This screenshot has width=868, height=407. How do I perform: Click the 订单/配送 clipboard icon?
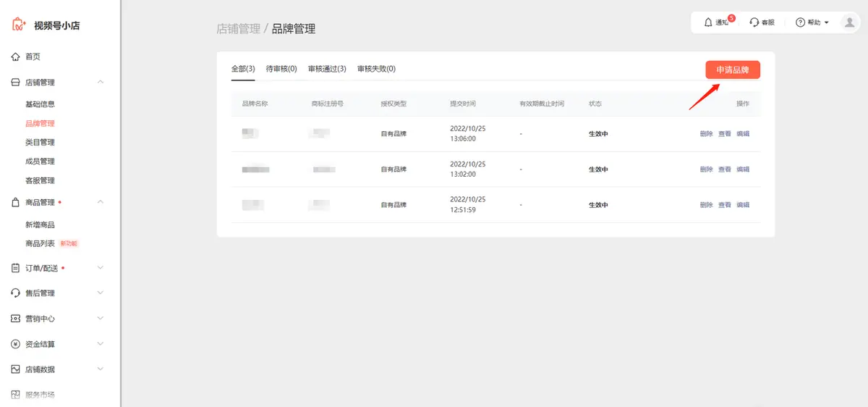[16, 268]
